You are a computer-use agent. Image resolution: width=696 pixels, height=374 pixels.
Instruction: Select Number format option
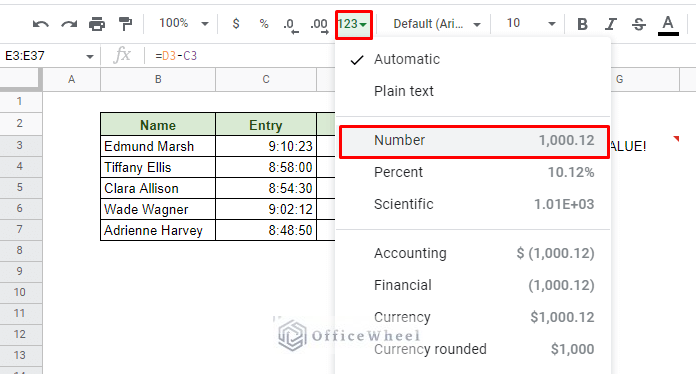tap(473, 140)
